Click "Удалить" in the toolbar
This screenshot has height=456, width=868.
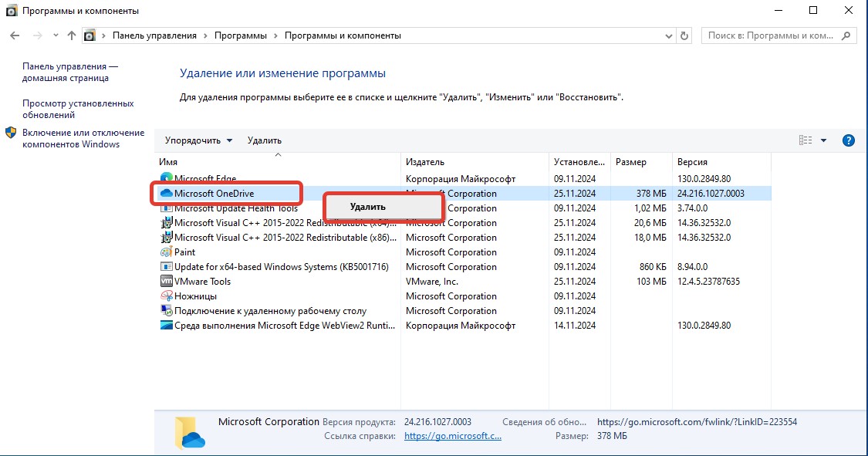[x=265, y=140]
